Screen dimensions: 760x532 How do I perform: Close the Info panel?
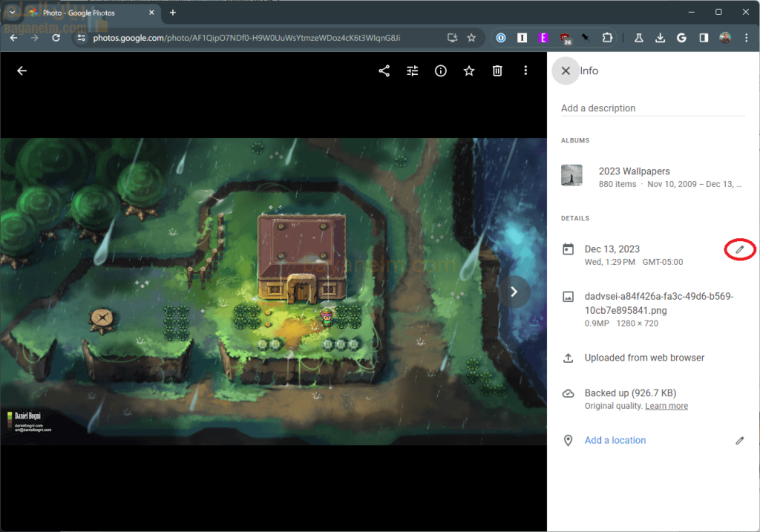566,71
